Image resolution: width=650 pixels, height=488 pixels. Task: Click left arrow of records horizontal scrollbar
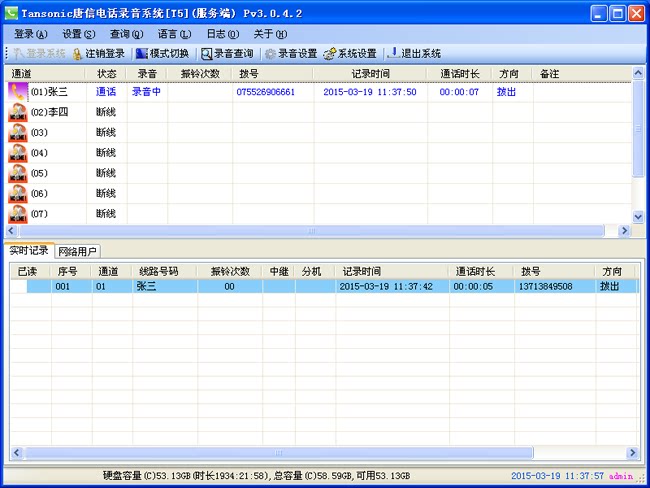click(x=17, y=452)
